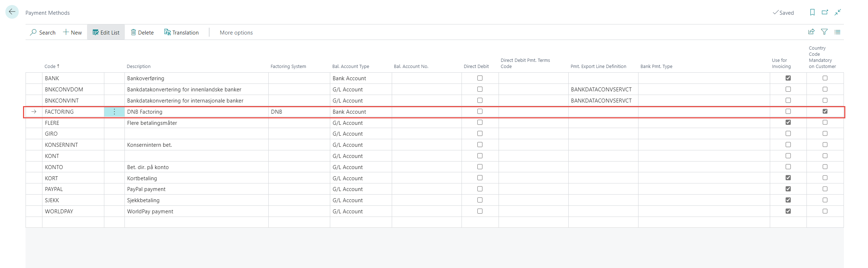
Task: Uncheck Country Code Mandatory for FACTORING
Action: [825, 112]
